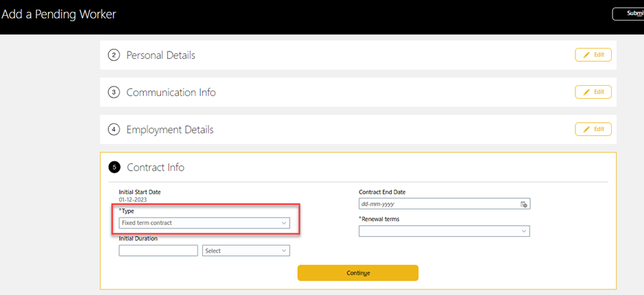
Task: Click the Renewal terms label
Action: pyautogui.click(x=379, y=220)
